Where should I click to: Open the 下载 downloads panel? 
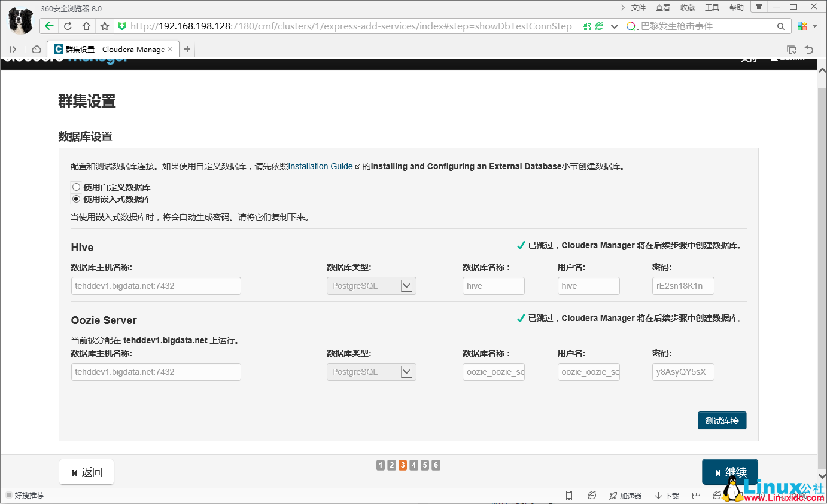pos(666,496)
